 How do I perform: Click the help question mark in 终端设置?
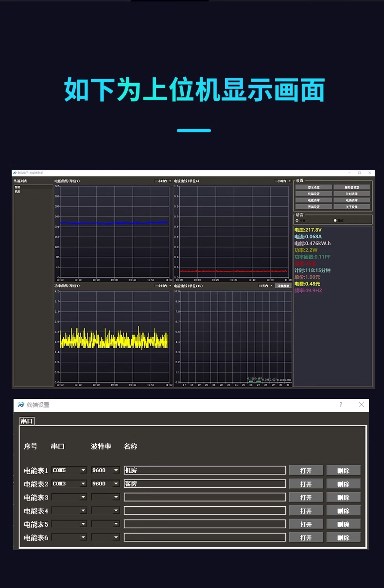[x=341, y=405]
